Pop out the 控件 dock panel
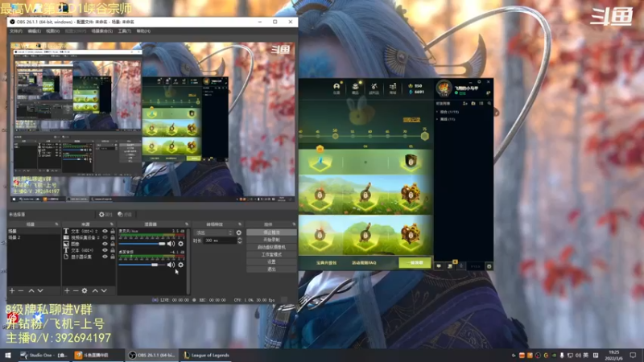The height and width of the screenshot is (362, 644). click(294, 224)
